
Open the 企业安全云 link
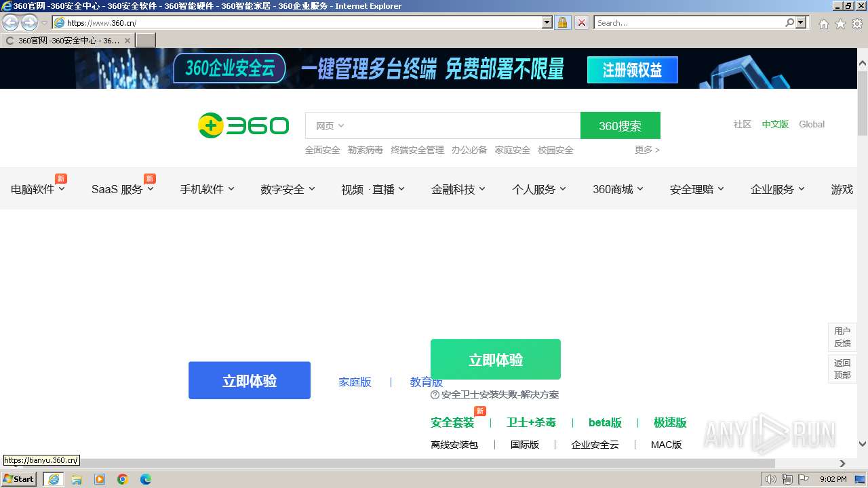[595, 445]
